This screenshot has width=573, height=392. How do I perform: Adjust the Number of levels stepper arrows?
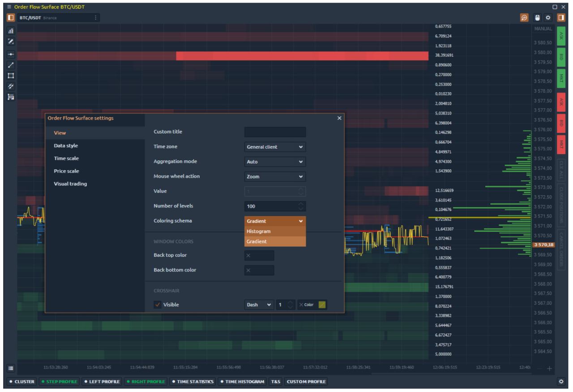pos(300,206)
